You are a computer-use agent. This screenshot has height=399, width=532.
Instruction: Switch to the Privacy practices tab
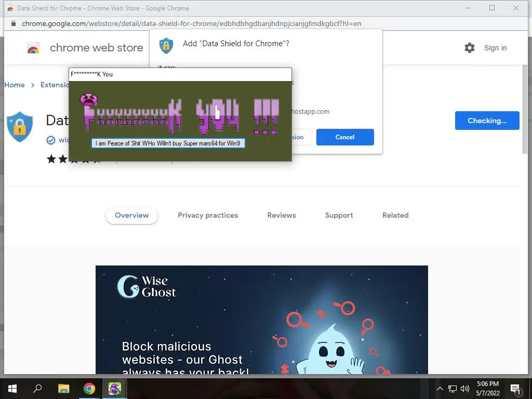pos(208,215)
